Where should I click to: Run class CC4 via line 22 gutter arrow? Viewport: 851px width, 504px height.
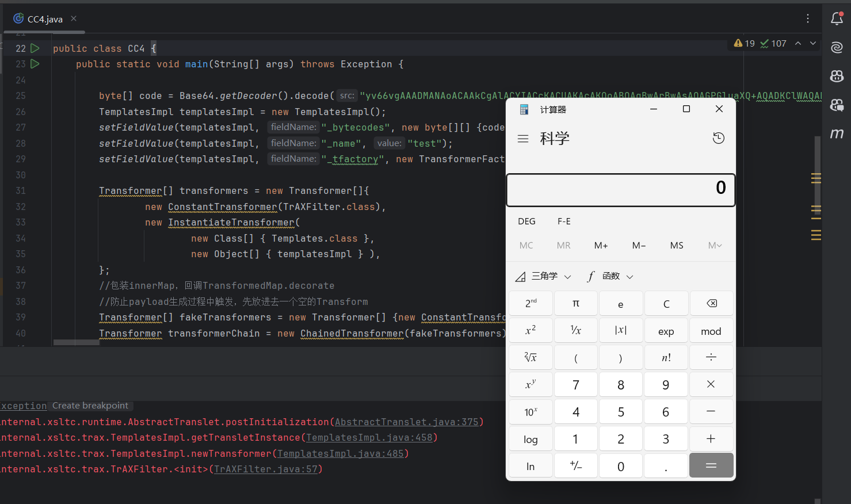[35, 48]
